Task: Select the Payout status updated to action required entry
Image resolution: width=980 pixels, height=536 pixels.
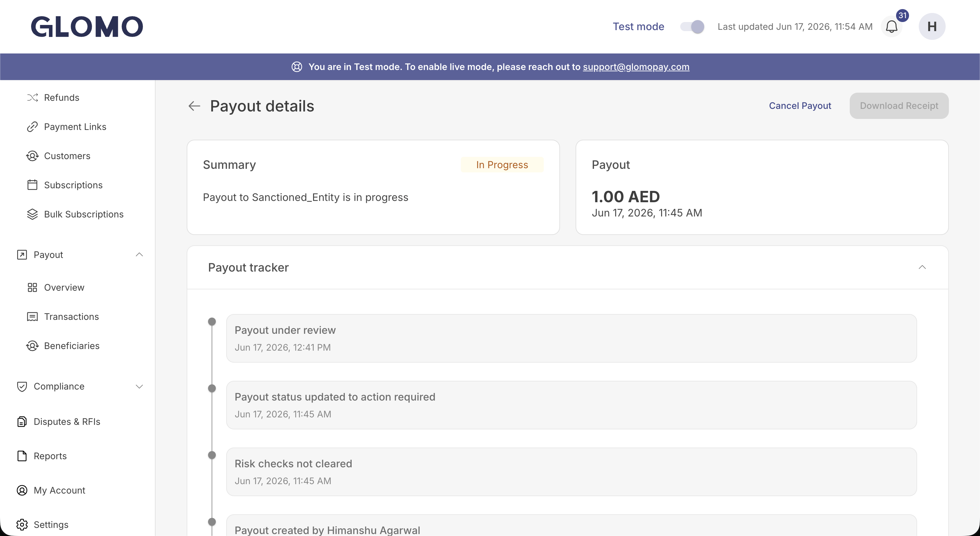Action: pos(571,405)
